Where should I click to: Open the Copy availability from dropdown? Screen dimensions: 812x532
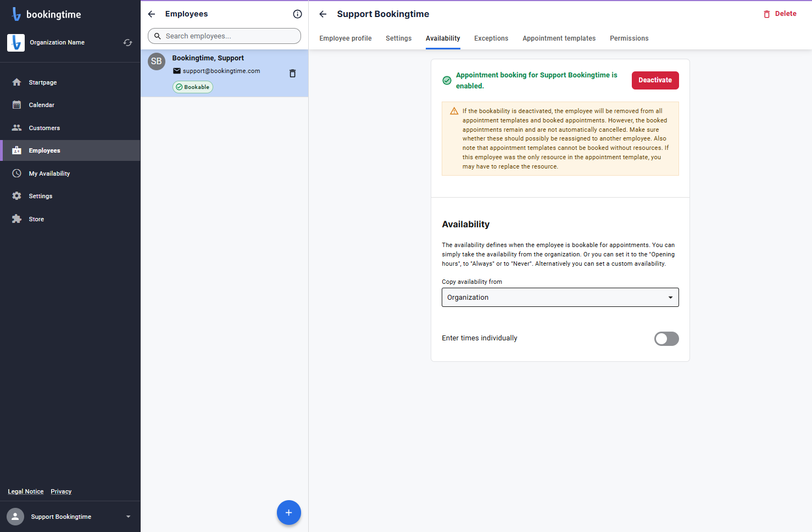[560, 298]
